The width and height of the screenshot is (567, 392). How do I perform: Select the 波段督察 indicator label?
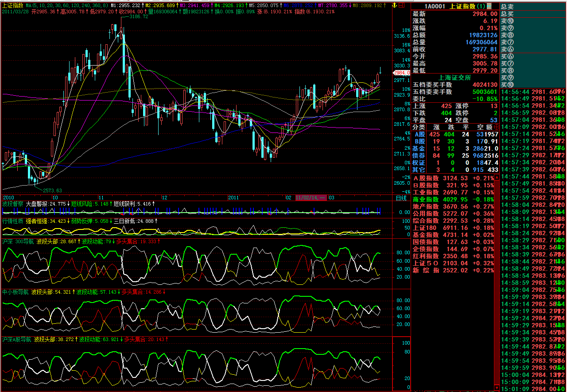pyautogui.click(x=13, y=204)
